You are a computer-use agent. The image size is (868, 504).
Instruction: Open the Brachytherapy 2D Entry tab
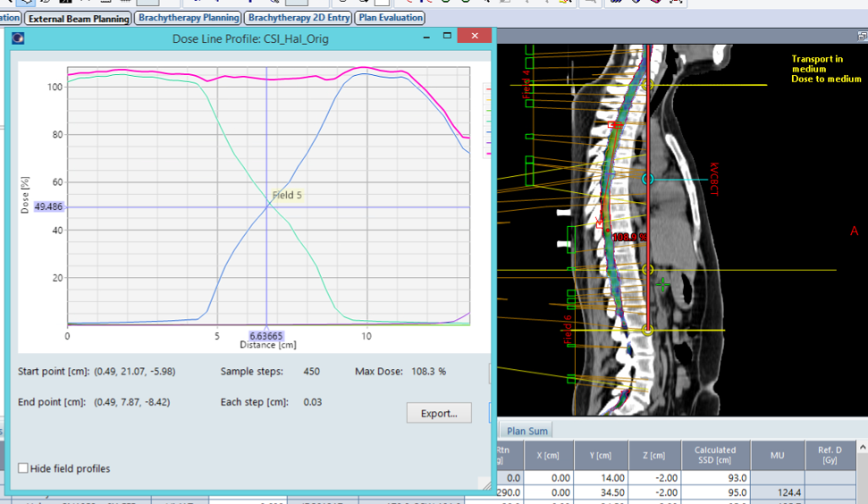point(299,18)
